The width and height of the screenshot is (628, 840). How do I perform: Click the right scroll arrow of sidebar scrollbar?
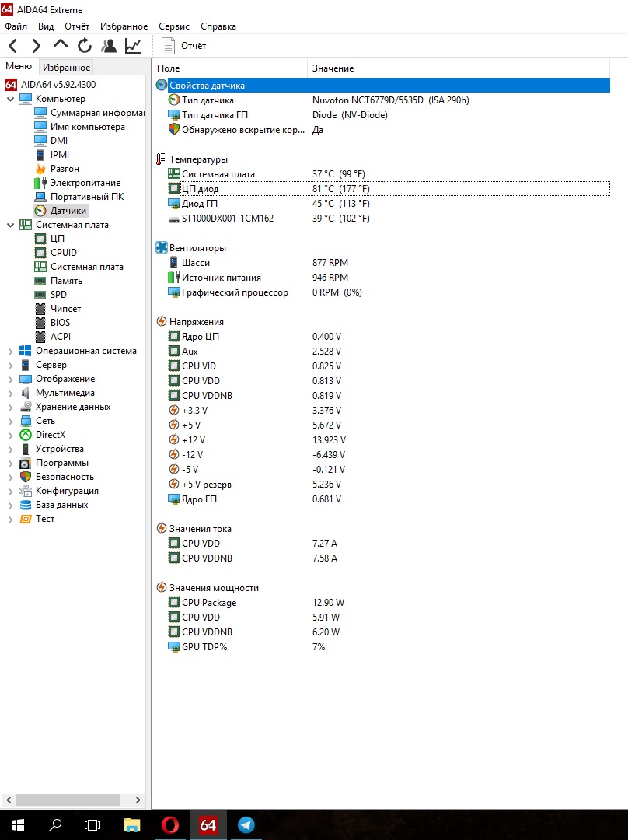pyautogui.click(x=138, y=800)
